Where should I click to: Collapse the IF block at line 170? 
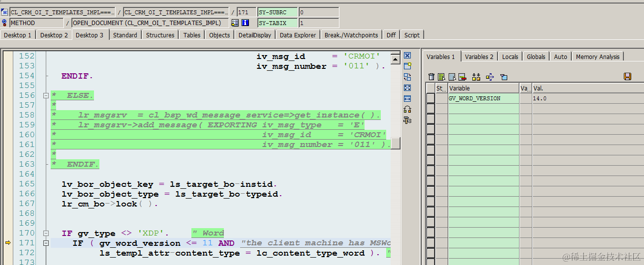pyautogui.click(x=46, y=233)
